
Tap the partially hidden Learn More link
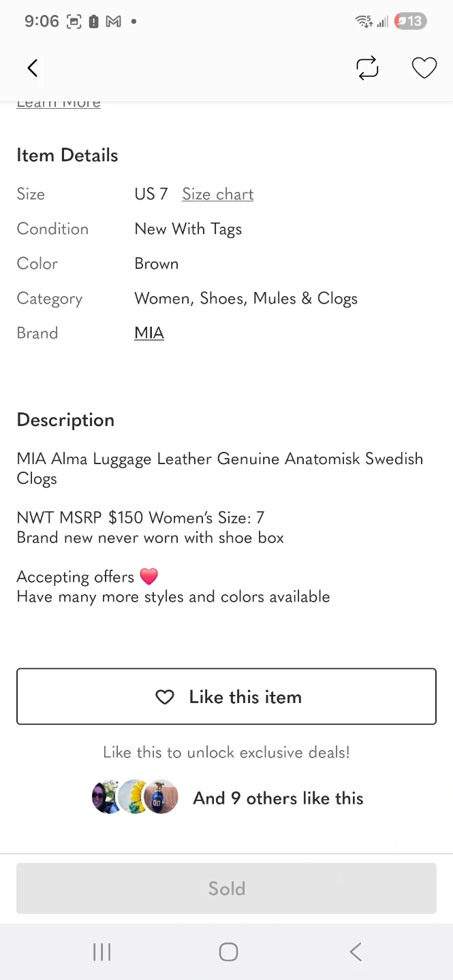pos(59,103)
